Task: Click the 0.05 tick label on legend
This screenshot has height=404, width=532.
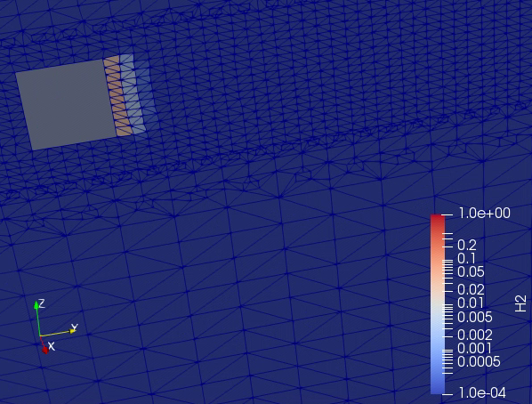Action: [471, 272]
